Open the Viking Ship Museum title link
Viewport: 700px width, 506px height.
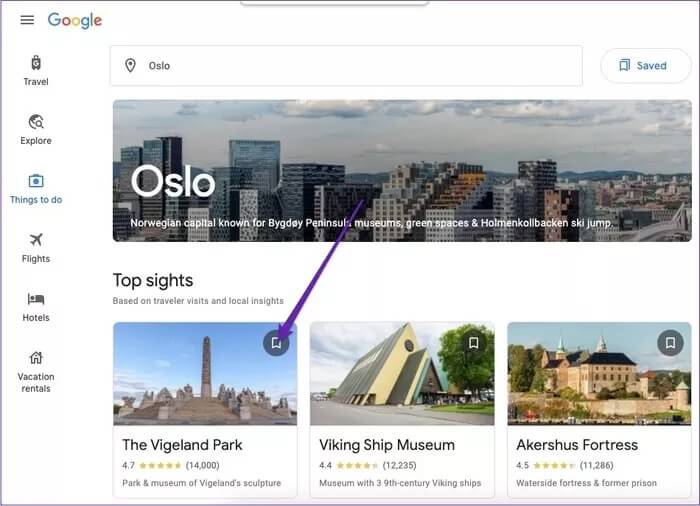point(387,445)
